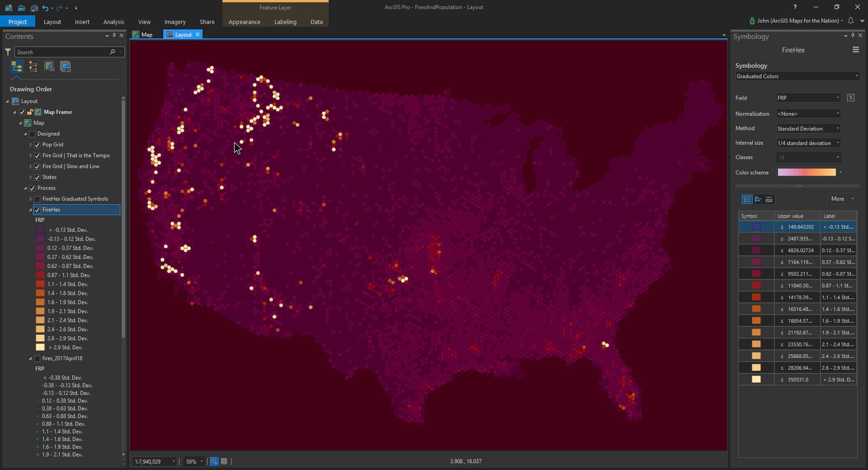Image resolution: width=868 pixels, height=470 pixels.
Task: Show the Classes tab in Symbology
Action: click(x=747, y=199)
